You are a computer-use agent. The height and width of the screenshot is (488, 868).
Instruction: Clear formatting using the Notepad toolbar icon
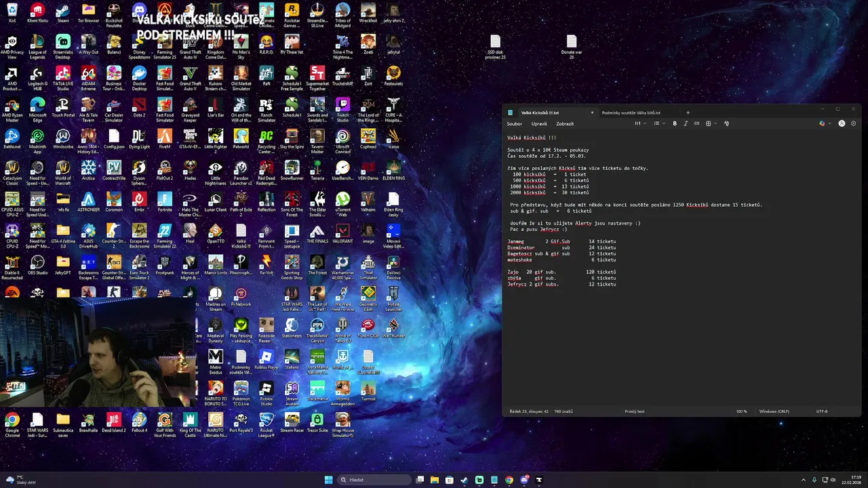(726, 123)
